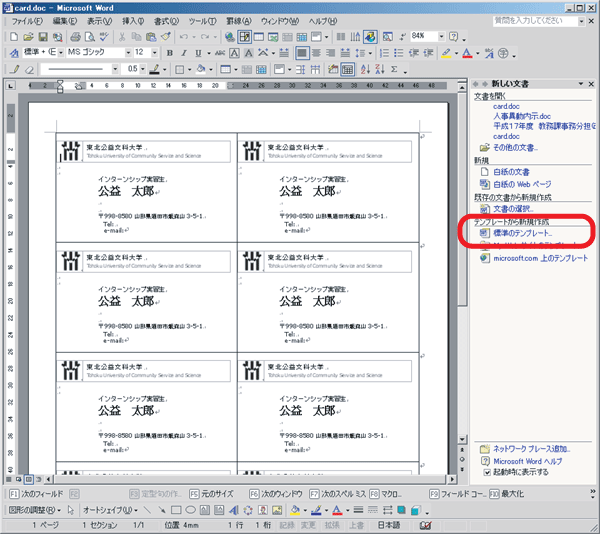Toggle the Drawing toolbar icon

pyautogui.click(x=370, y=37)
